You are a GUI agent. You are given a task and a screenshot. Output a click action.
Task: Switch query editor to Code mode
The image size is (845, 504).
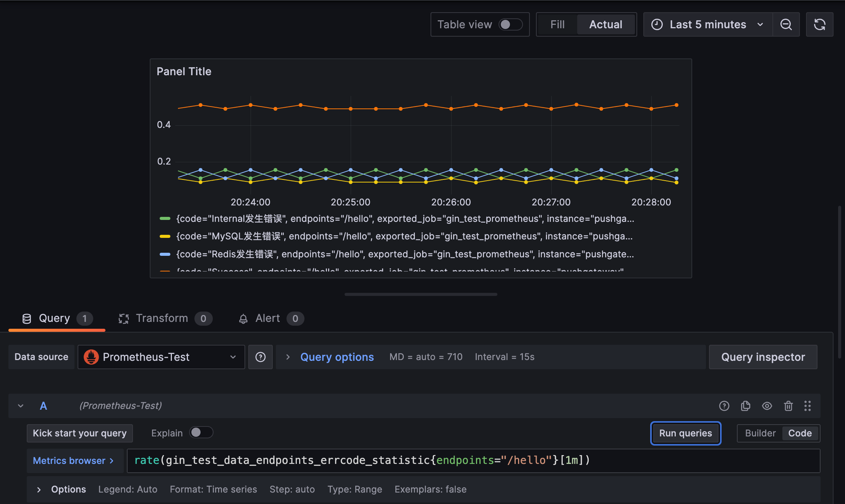800,433
